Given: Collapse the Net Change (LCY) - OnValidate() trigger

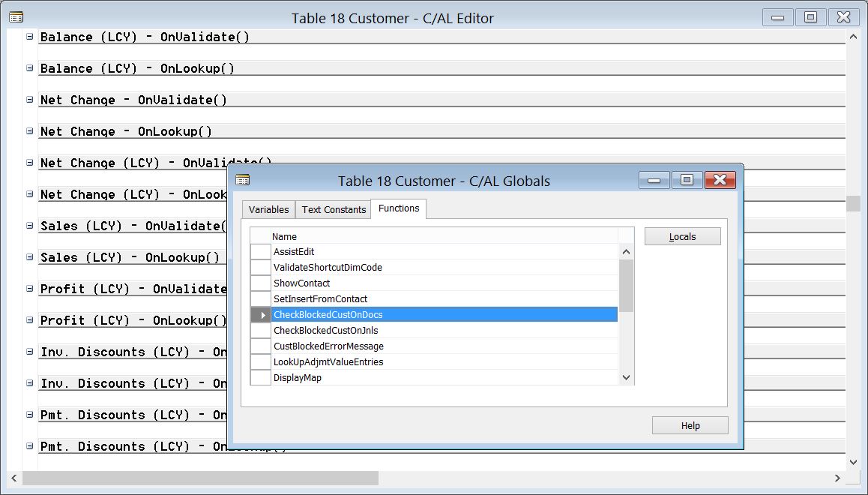Looking at the screenshot, I should [30, 163].
